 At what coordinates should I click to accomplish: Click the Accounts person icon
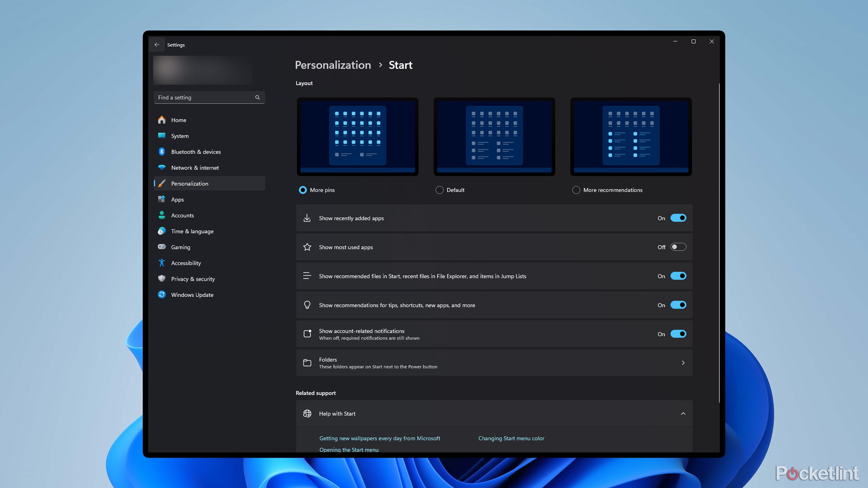click(162, 215)
